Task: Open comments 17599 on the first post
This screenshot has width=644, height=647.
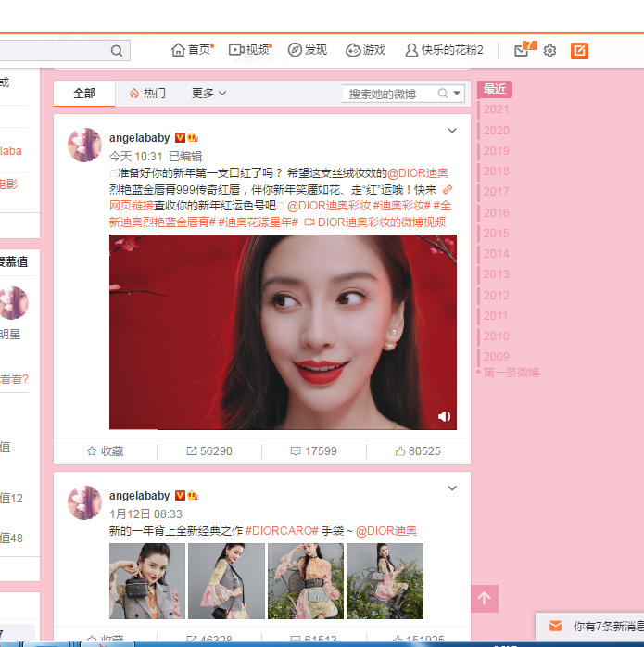Action: click(313, 451)
